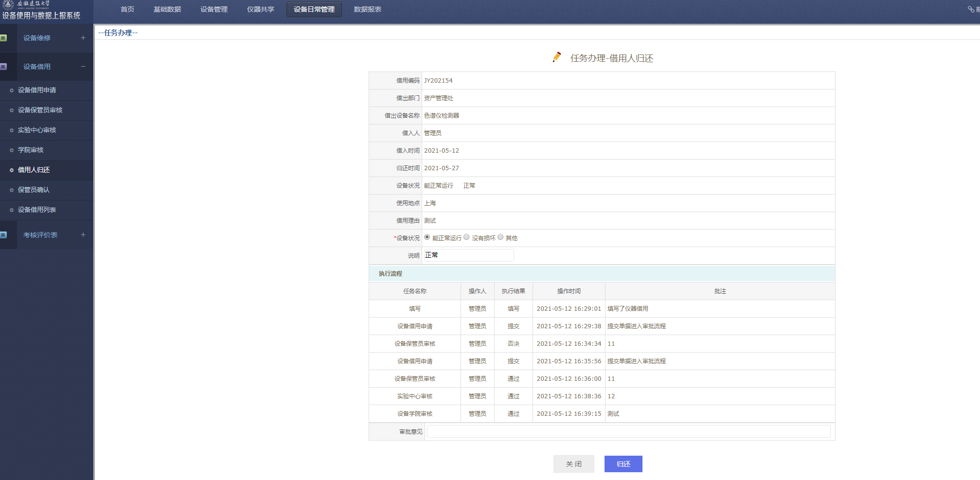Switch to the 数据报表 top menu
The width and height of the screenshot is (980, 480).
(x=367, y=9)
